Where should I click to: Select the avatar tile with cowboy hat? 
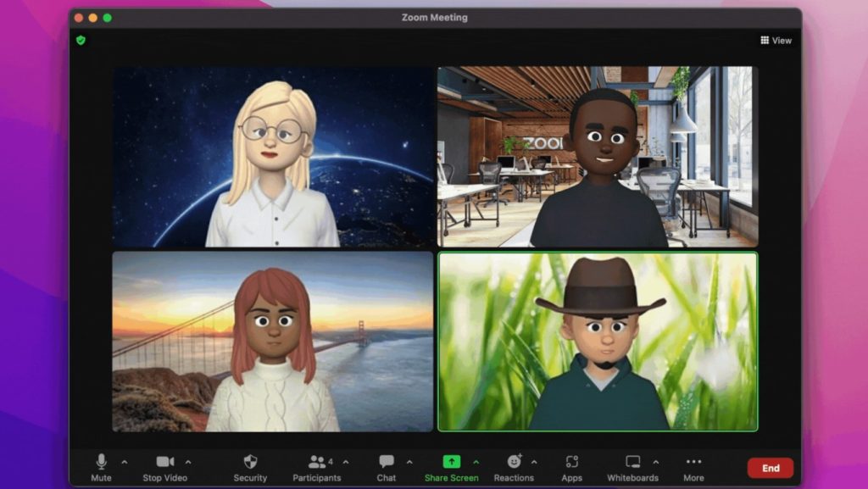[x=598, y=342]
